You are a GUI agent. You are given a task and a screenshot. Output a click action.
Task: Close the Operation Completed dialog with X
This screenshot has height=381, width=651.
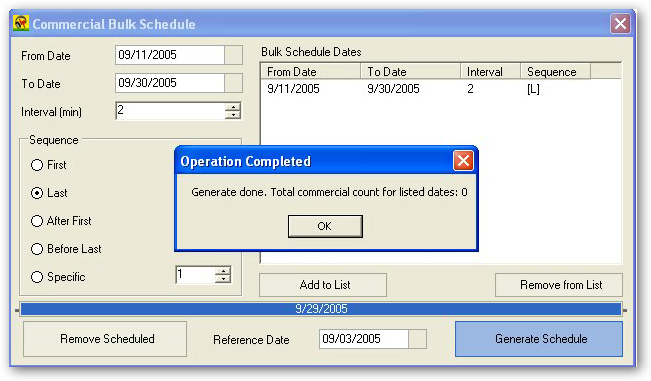click(x=463, y=161)
